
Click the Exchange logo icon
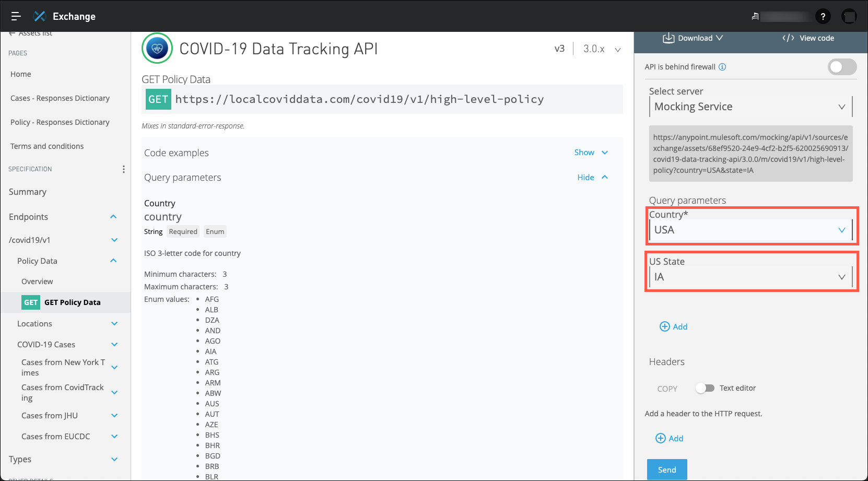tap(40, 16)
